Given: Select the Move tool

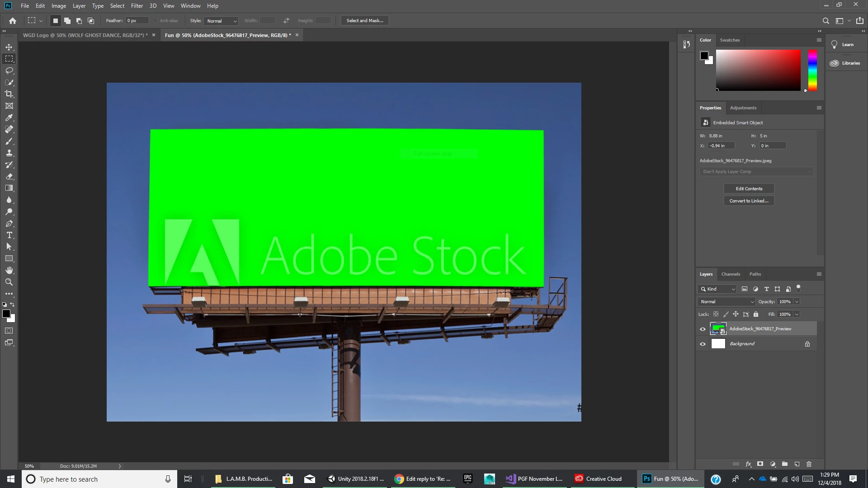Looking at the screenshot, I should [x=9, y=47].
